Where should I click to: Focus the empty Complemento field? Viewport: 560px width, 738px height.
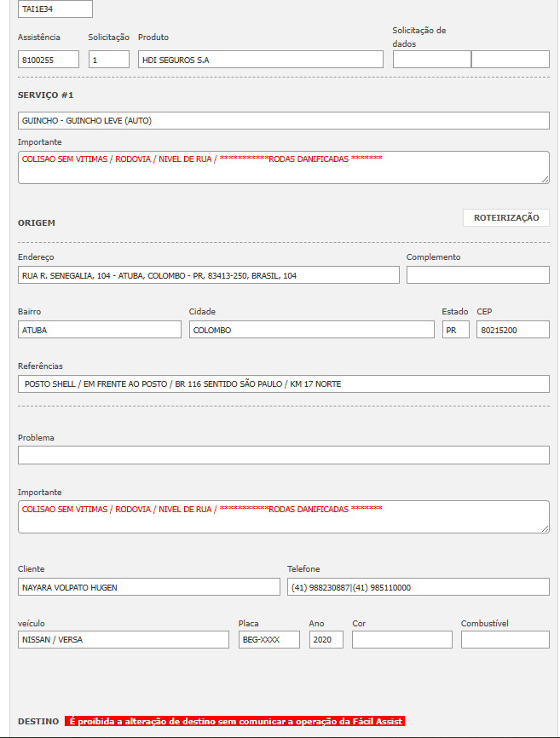(477, 275)
